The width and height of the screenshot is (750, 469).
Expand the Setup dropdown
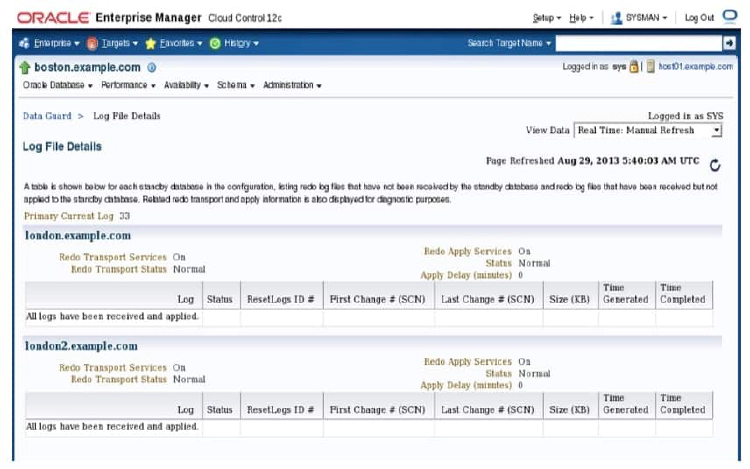click(x=547, y=18)
